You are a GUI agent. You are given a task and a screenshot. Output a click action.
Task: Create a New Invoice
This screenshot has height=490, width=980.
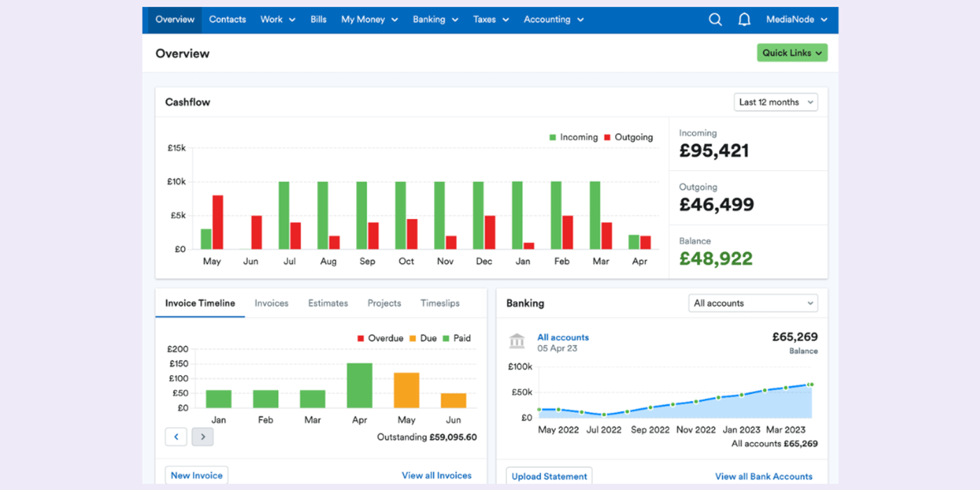pyautogui.click(x=196, y=475)
